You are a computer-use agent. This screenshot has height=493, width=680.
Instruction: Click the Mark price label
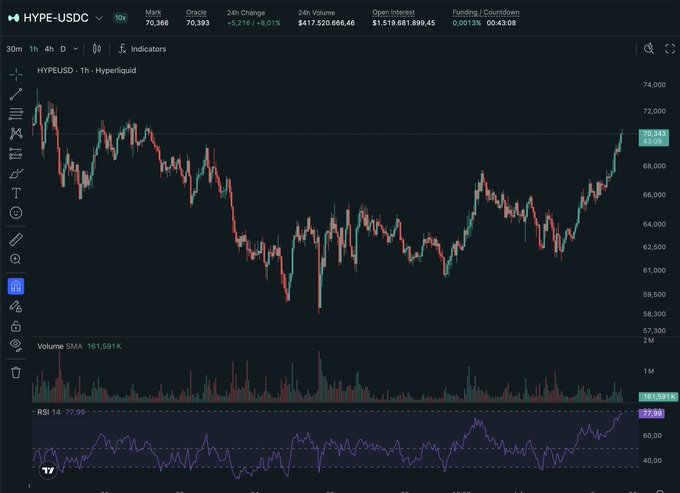click(x=153, y=13)
